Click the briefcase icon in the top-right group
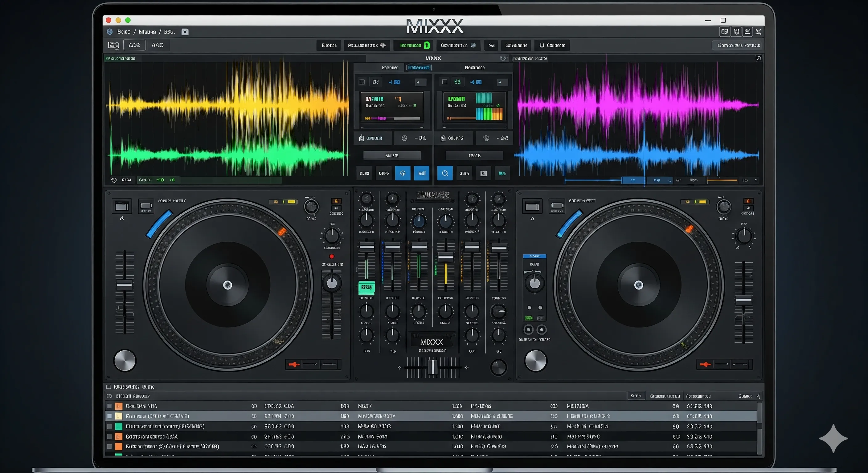 click(748, 32)
